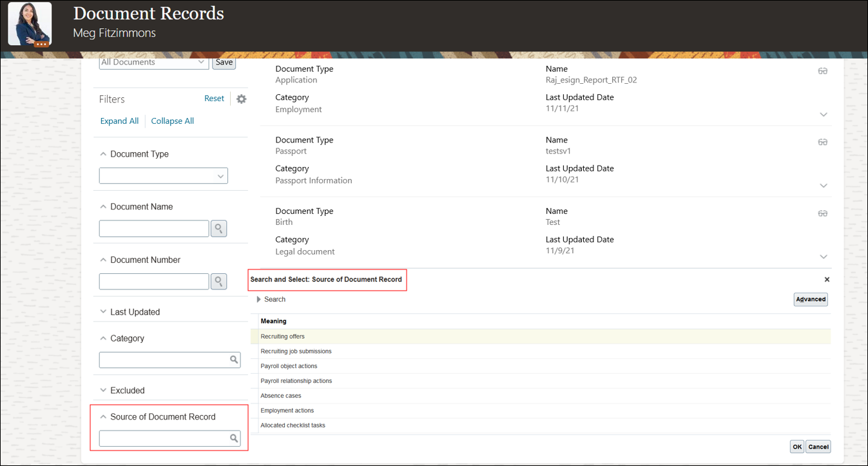
Task: Click the Document Name search icon
Action: click(x=219, y=228)
